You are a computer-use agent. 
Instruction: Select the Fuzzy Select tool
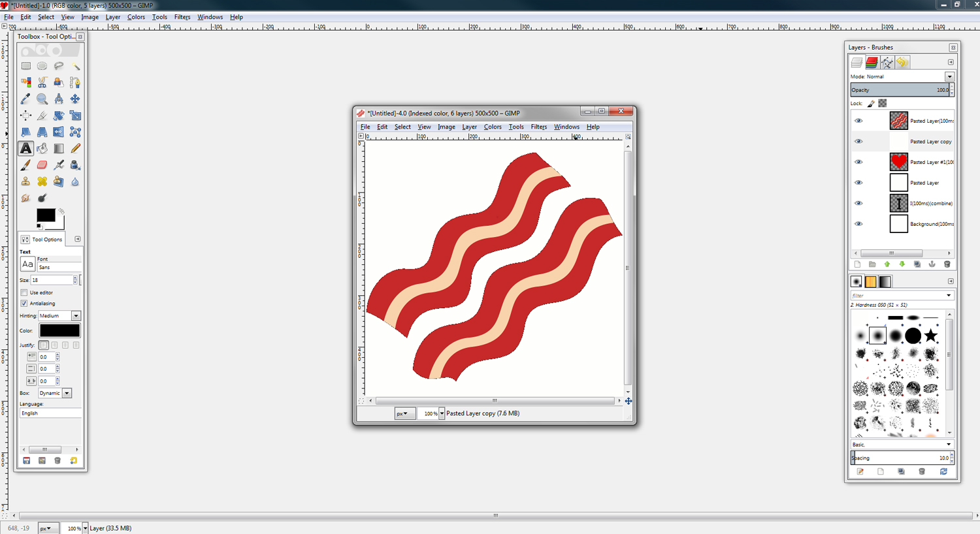[x=74, y=66]
